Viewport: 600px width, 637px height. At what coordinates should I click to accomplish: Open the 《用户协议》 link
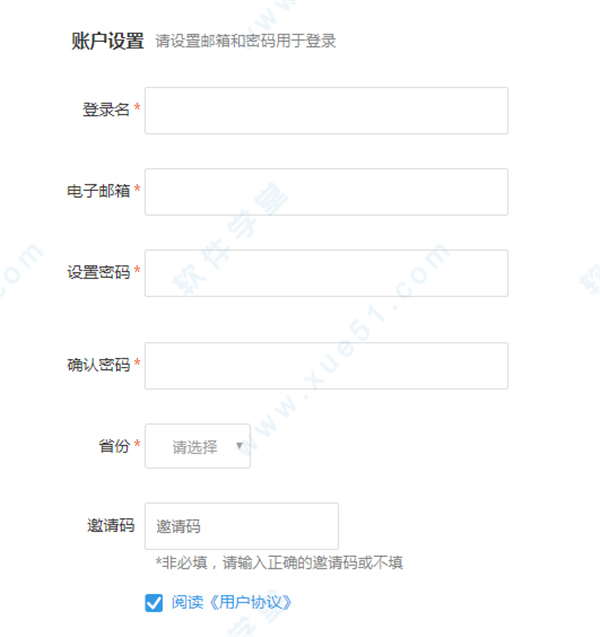click(250, 602)
